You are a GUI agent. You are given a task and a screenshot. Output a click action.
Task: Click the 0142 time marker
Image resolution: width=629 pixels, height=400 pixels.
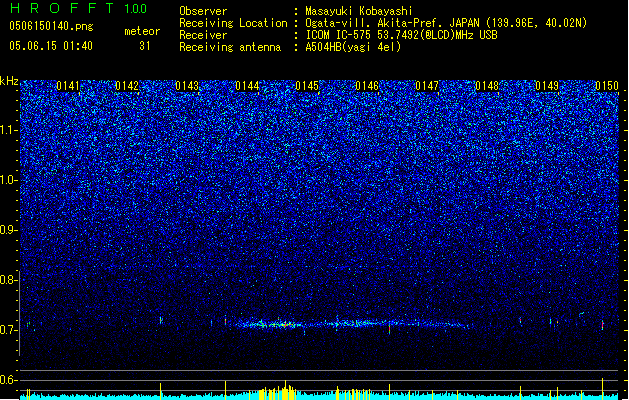(127, 86)
